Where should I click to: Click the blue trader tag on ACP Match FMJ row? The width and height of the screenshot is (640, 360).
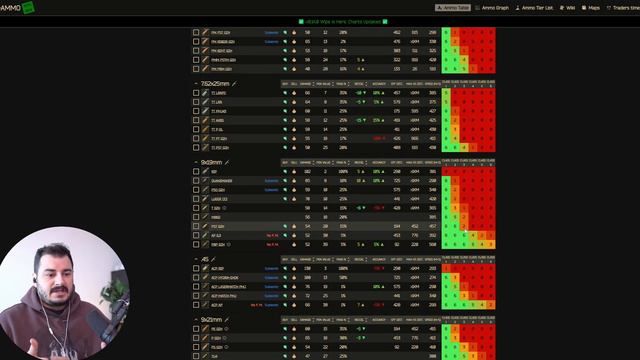[x=271, y=296]
